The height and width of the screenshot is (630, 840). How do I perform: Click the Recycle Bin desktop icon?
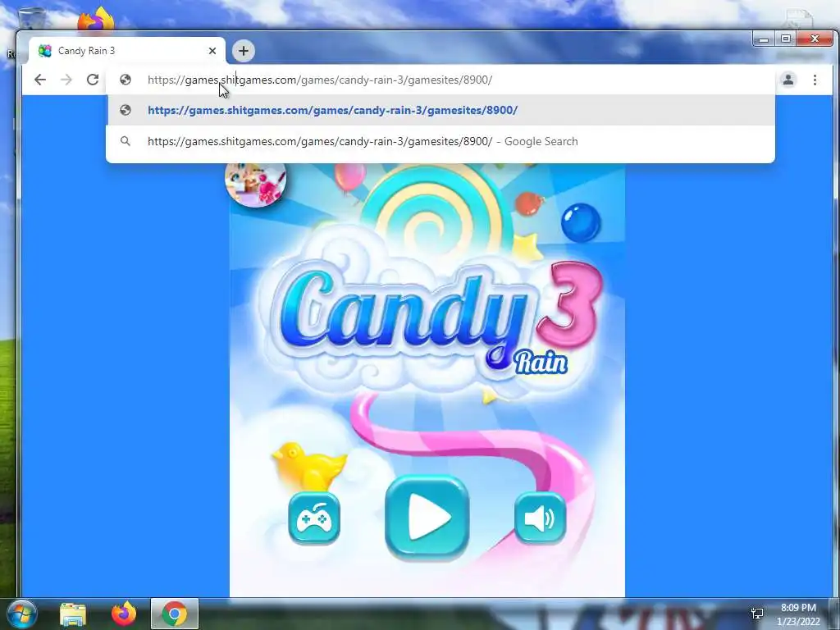point(32,19)
